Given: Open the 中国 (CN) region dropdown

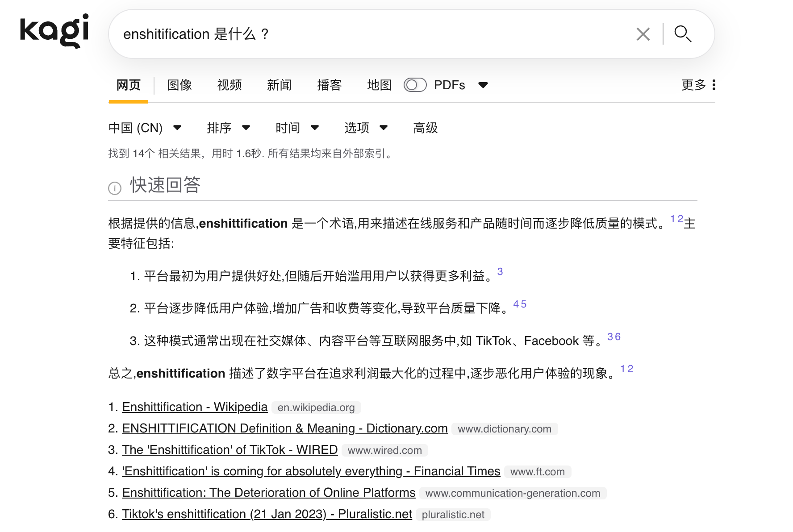Looking at the screenshot, I should point(145,128).
